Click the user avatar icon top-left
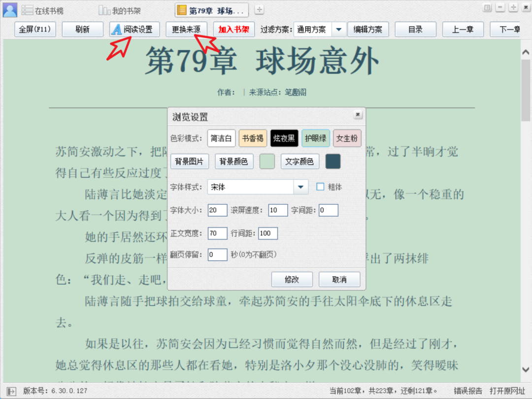The image size is (532, 399). coord(9,9)
